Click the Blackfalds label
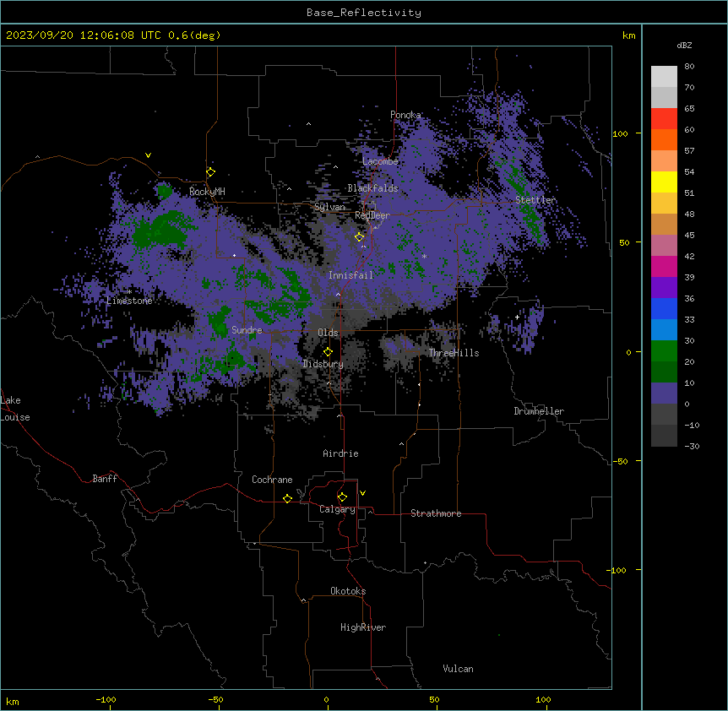728x711 pixels. 372,188
